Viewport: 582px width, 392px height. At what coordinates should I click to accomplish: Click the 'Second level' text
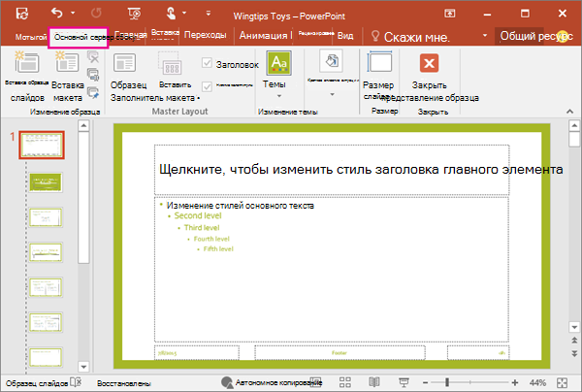point(198,215)
